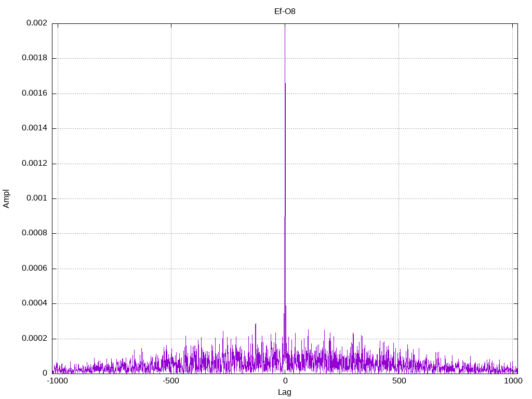532x399 pixels.
Task: Click the Ampl y-axis label
Action: 7,198
